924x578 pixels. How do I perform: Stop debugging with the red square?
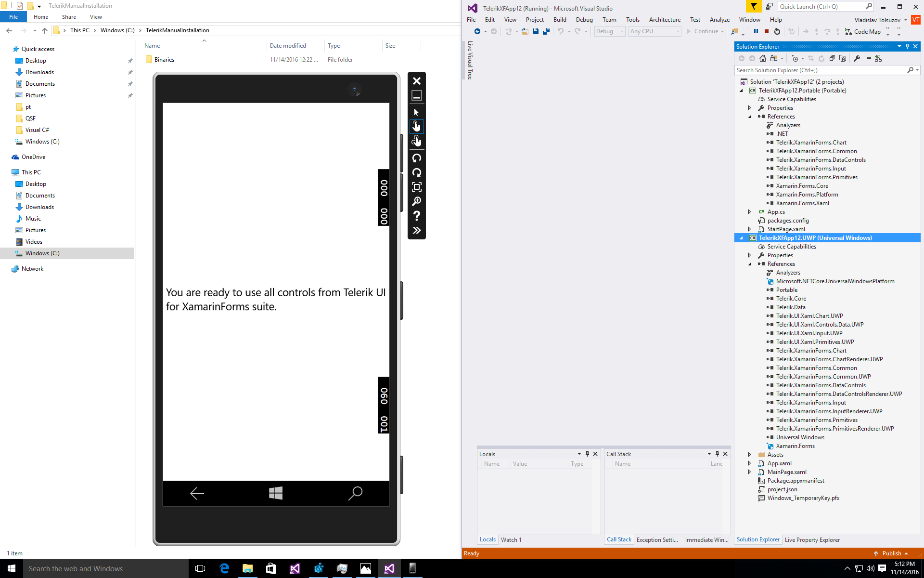point(767,31)
